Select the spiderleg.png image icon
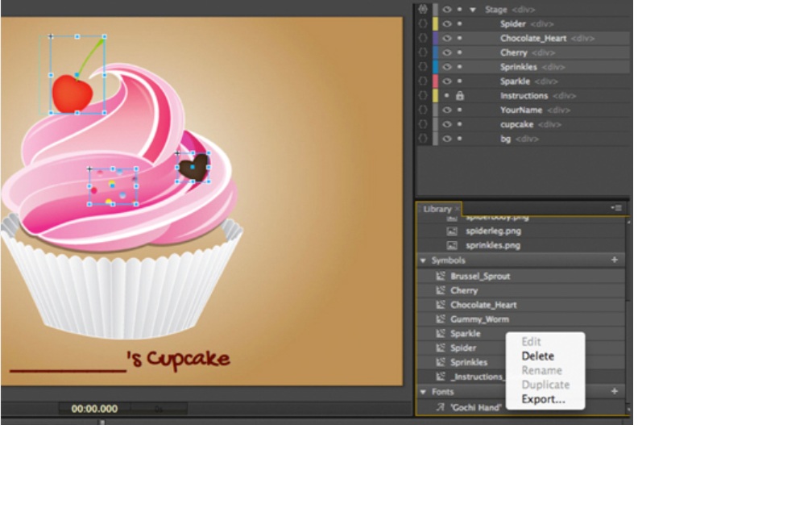The width and height of the screenshot is (812, 508). (x=452, y=231)
